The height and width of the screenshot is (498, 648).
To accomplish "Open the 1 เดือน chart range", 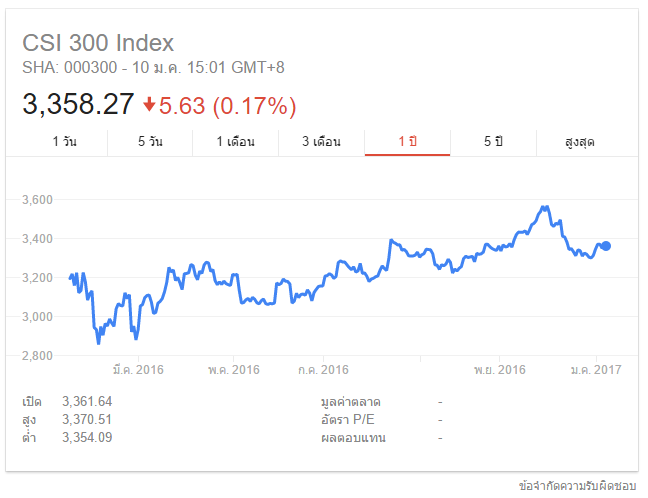I will [236, 142].
